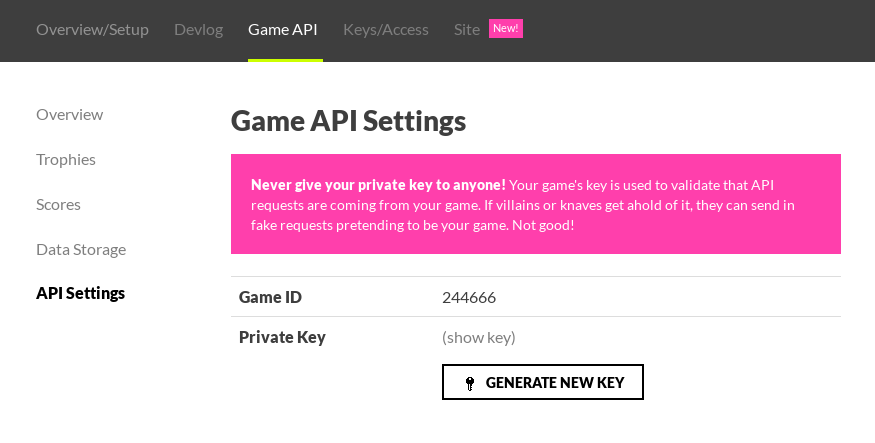The width and height of the screenshot is (875, 443).
Task: Switch to the Devlog tab
Action: click(198, 29)
